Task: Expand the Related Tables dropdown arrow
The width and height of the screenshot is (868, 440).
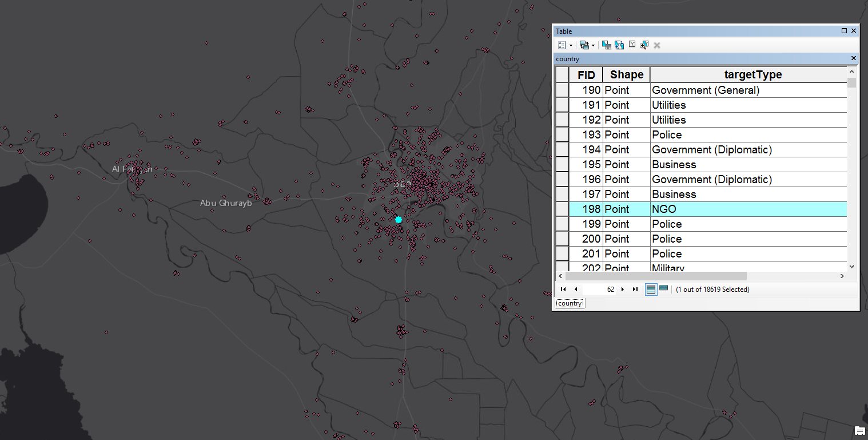Action: click(593, 46)
